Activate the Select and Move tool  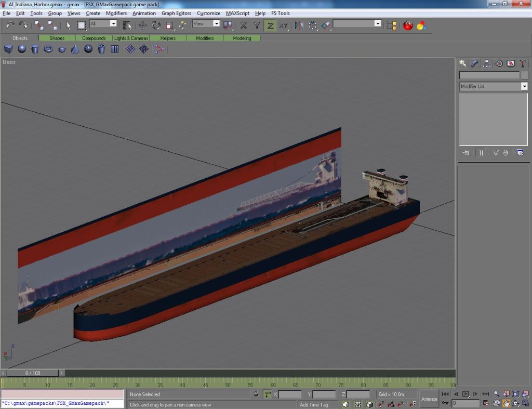click(142, 25)
